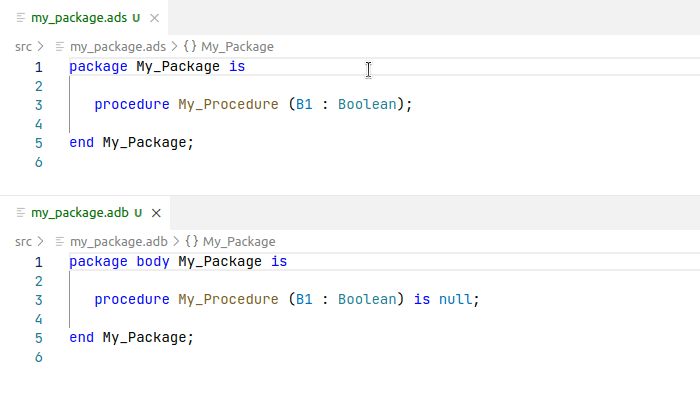Click file icon on my_package.adb tab

pos(21,213)
